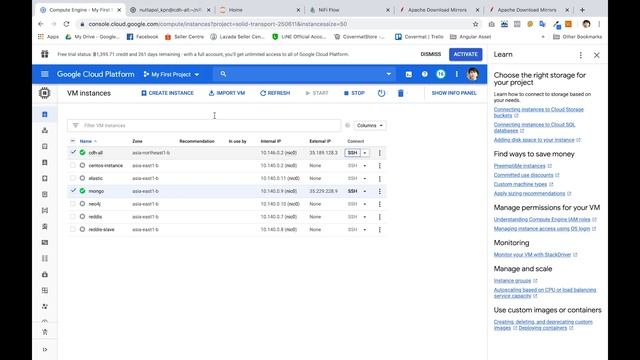Reset the selected instances power icon
Screen dimensions: 640x360
pyautogui.click(x=381, y=93)
